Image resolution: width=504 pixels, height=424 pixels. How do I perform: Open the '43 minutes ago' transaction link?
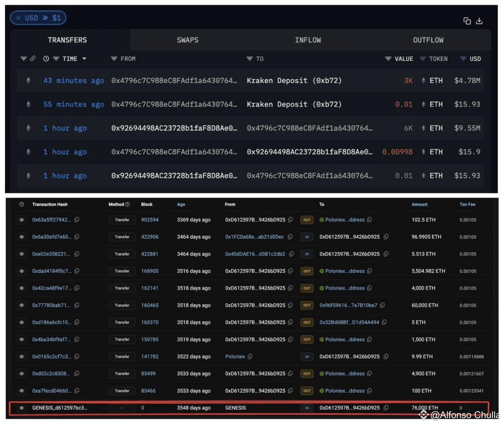click(x=74, y=80)
